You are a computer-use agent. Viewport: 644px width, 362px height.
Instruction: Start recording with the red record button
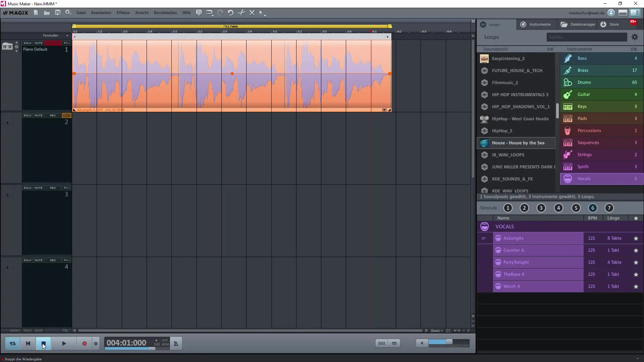(x=84, y=344)
